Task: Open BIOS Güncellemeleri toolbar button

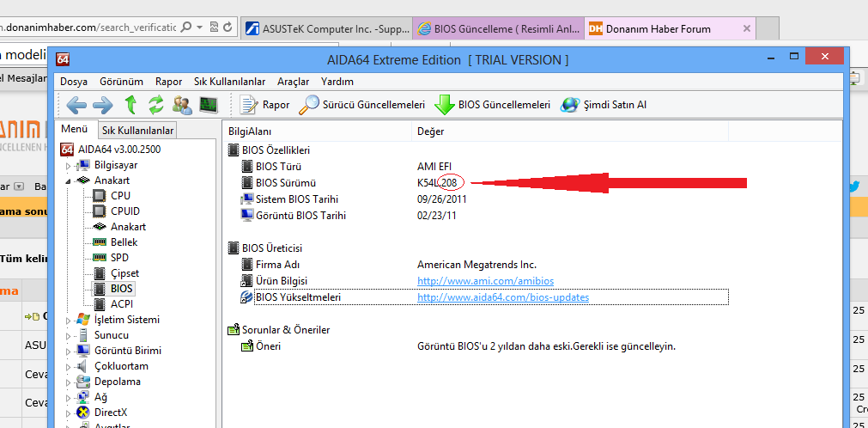Action: point(492,104)
